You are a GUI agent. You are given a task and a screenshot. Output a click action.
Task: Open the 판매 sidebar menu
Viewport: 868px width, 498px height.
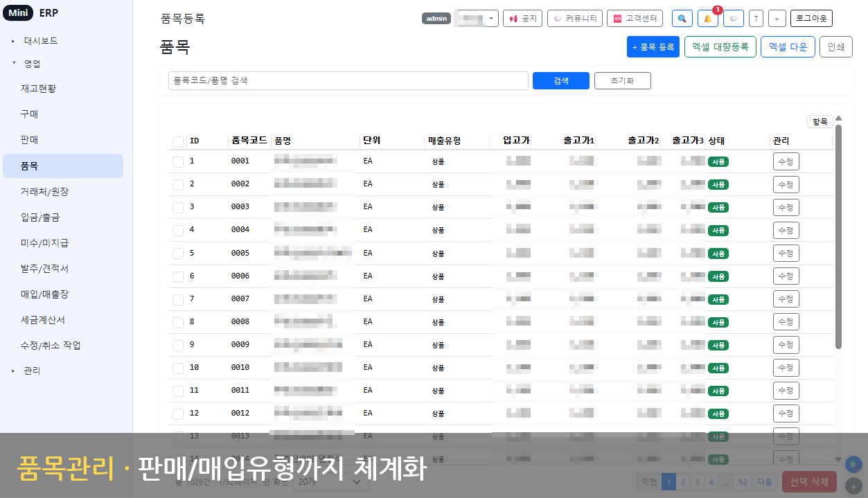29,140
